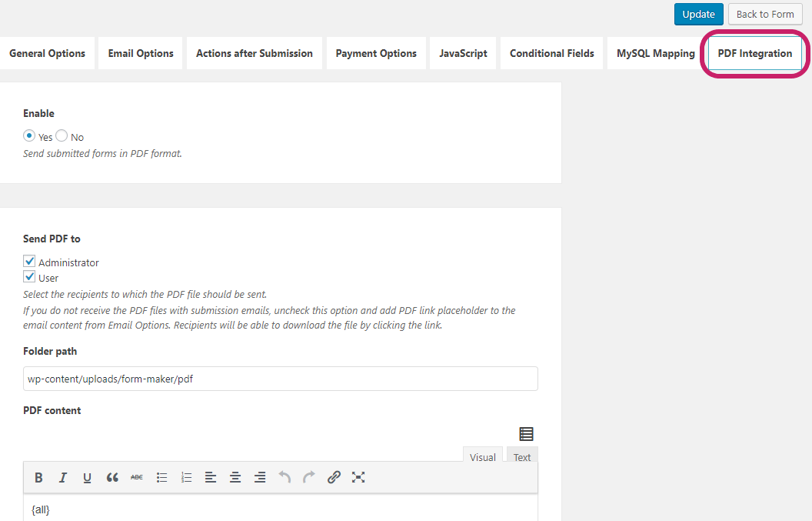The height and width of the screenshot is (521, 812).
Task: Apply strikethrough from the editor toolbar
Action: [137, 477]
